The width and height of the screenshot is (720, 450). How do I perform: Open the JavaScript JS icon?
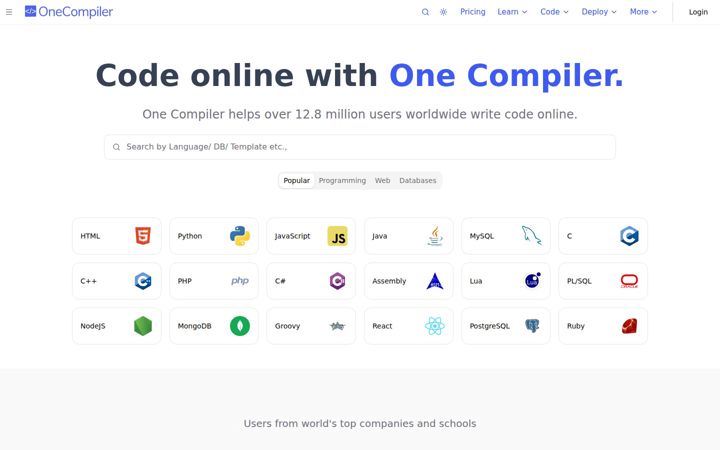338,236
